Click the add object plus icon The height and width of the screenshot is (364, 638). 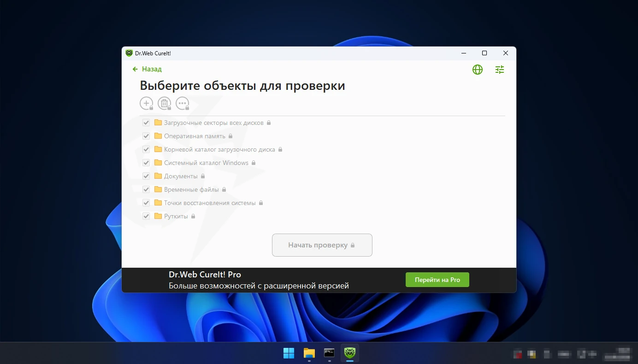pos(146,103)
